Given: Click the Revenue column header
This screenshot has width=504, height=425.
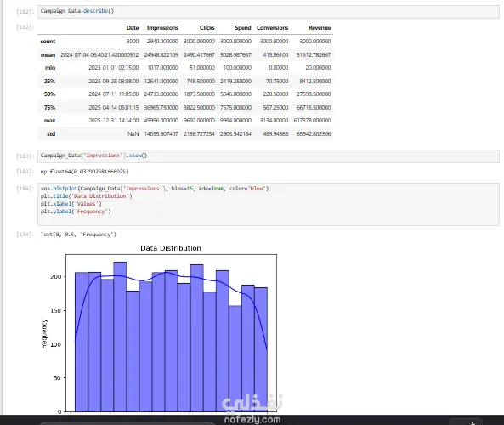Looking at the screenshot, I should (320, 28).
